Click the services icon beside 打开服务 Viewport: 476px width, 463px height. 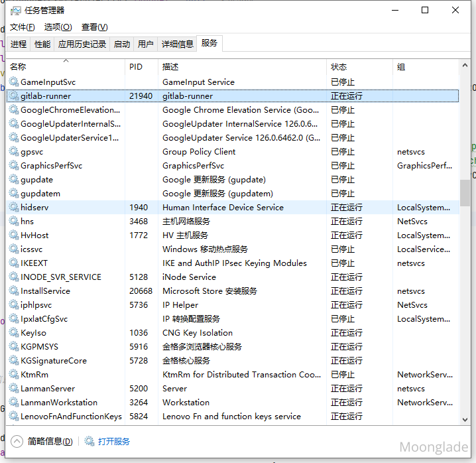point(89,442)
